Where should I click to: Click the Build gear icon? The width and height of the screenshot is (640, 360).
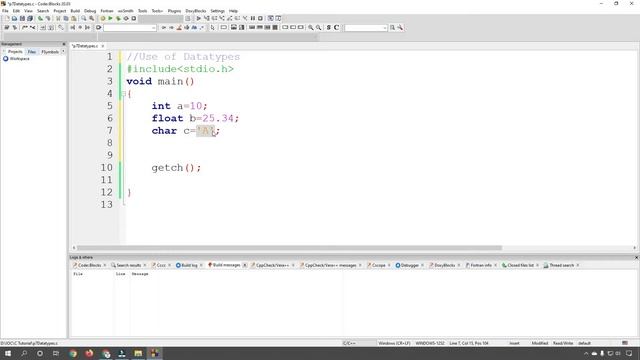102,18
